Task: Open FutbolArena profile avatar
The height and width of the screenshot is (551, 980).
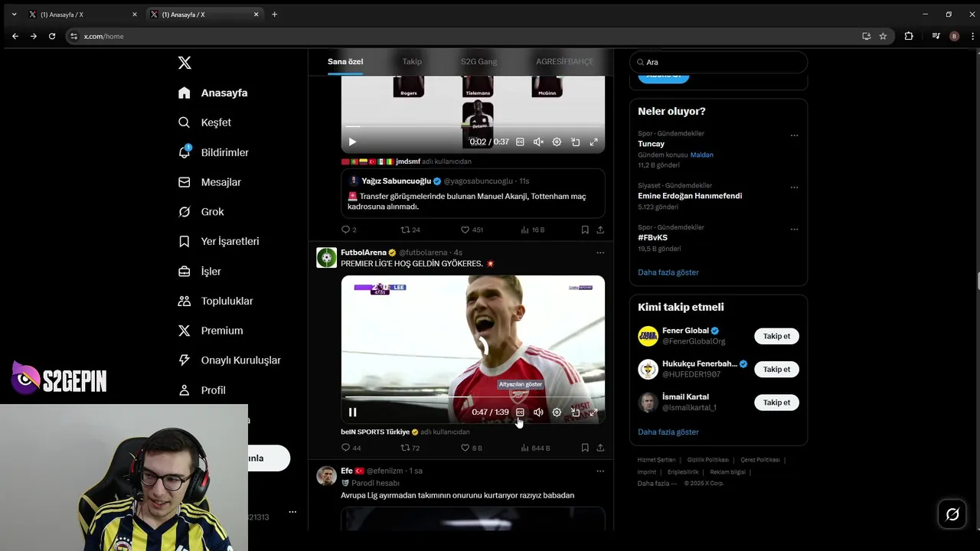Action: coord(326,258)
